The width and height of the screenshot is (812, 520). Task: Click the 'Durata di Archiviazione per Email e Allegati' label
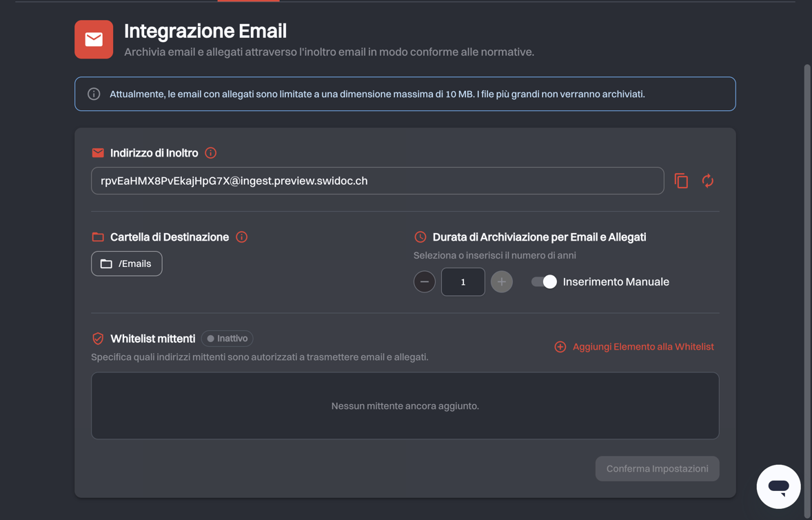point(539,237)
